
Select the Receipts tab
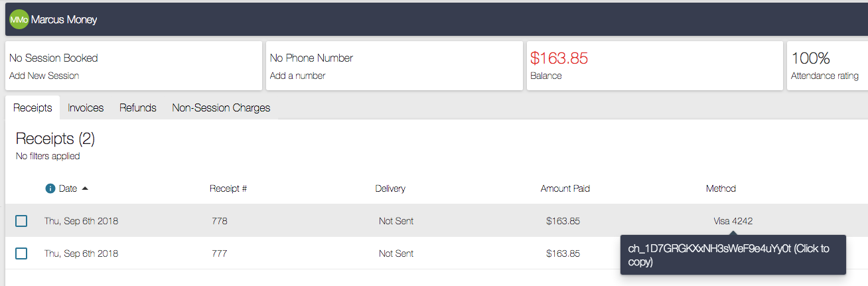pyautogui.click(x=33, y=107)
